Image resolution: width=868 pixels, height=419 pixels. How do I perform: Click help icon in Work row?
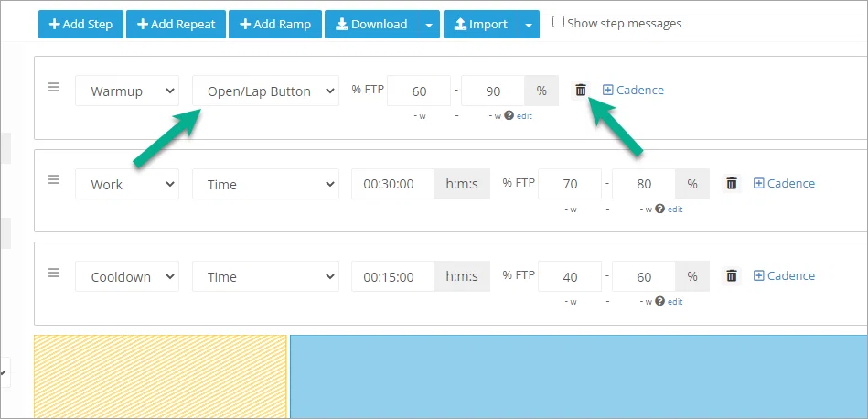tap(659, 209)
